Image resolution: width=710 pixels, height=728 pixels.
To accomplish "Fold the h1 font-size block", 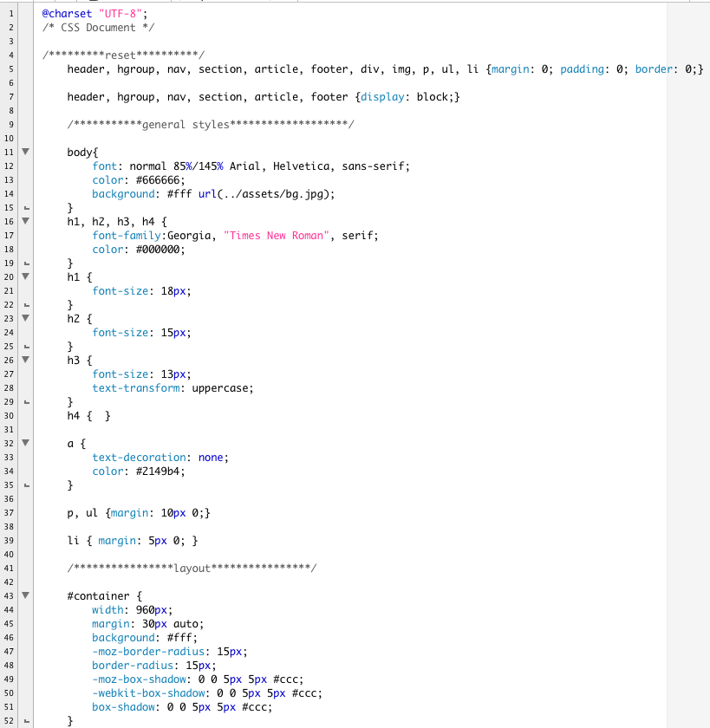I will tap(25, 276).
